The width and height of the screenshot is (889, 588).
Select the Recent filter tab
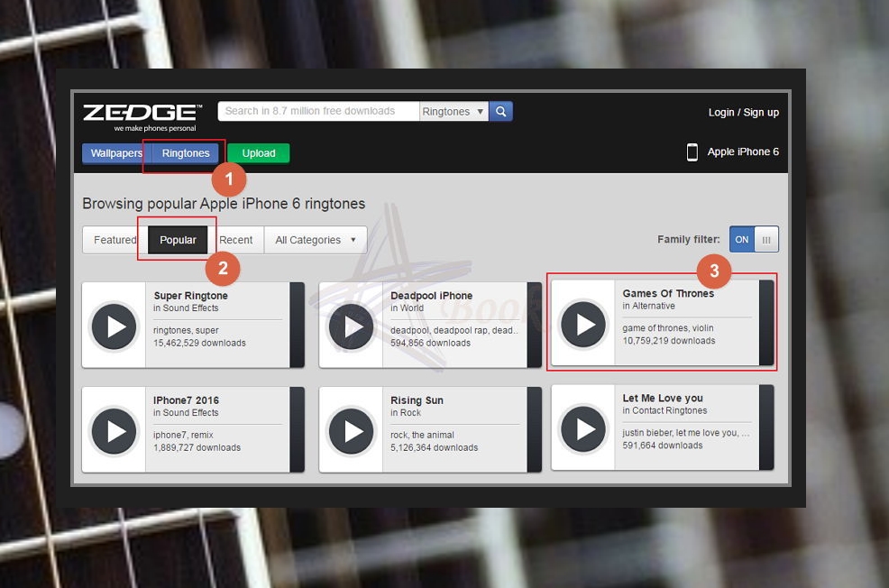coord(236,240)
